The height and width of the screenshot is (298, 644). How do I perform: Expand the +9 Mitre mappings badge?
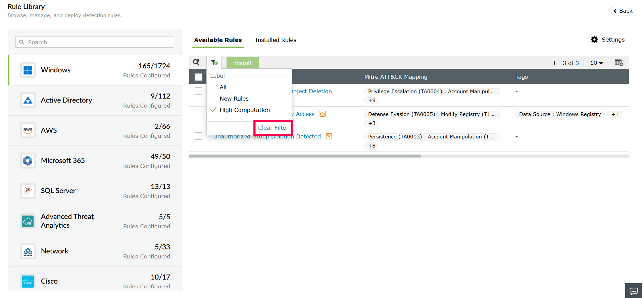pos(372,101)
